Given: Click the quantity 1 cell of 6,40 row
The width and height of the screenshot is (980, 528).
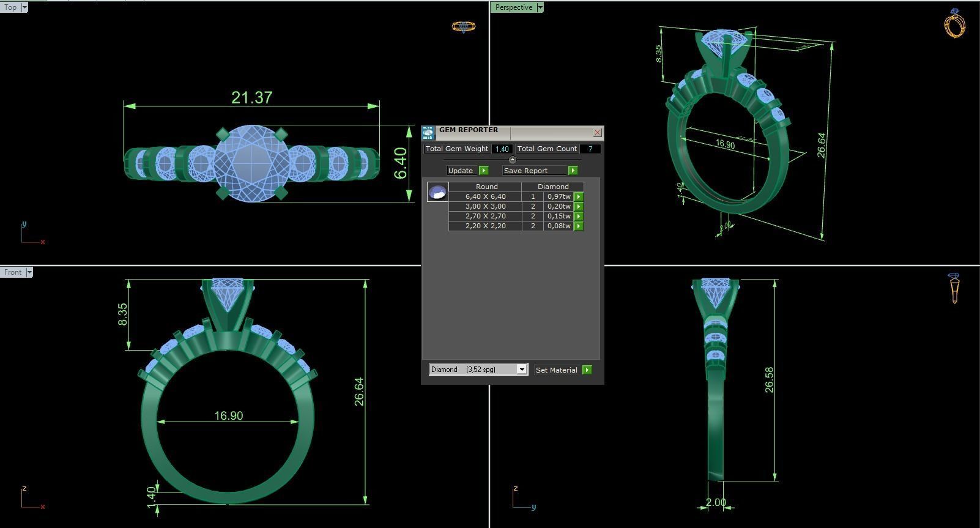Looking at the screenshot, I should click(533, 197).
